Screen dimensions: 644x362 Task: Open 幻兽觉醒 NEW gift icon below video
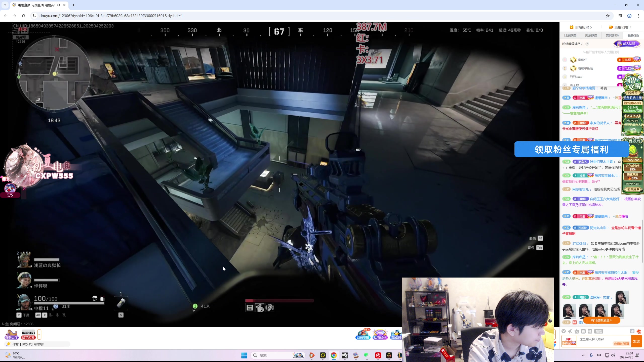(363, 334)
